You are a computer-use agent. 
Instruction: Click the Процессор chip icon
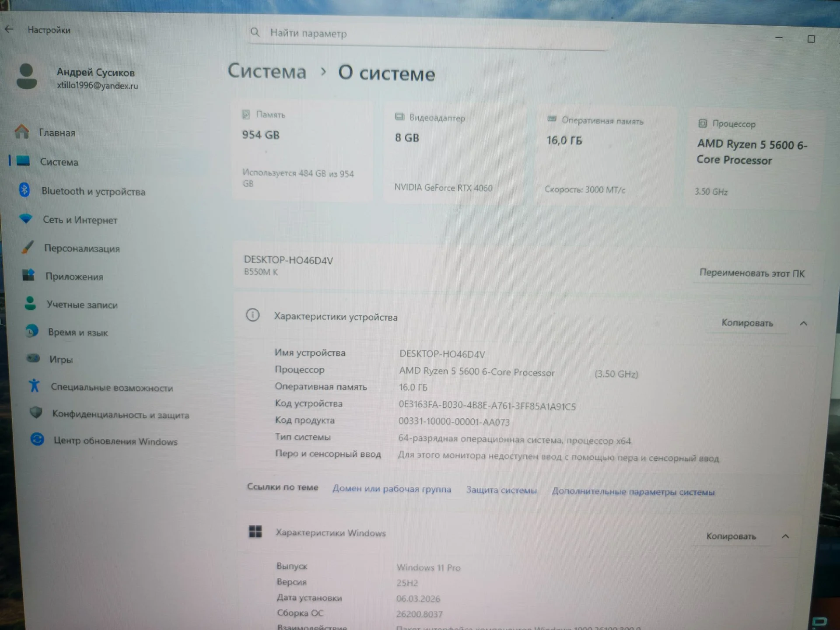pyautogui.click(x=703, y=123)
